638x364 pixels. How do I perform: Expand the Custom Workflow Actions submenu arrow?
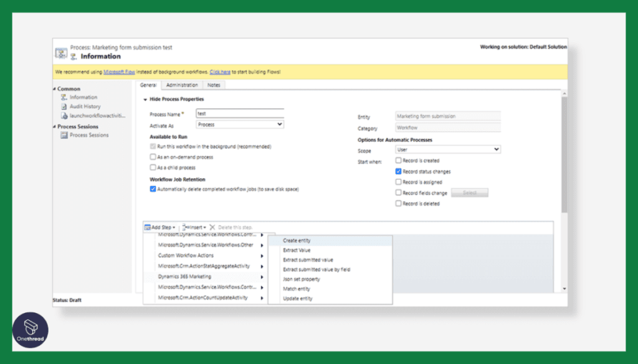(x=262, y=256)
